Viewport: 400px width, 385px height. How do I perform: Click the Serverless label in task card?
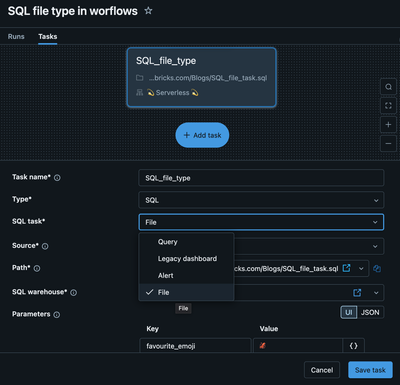173,93
